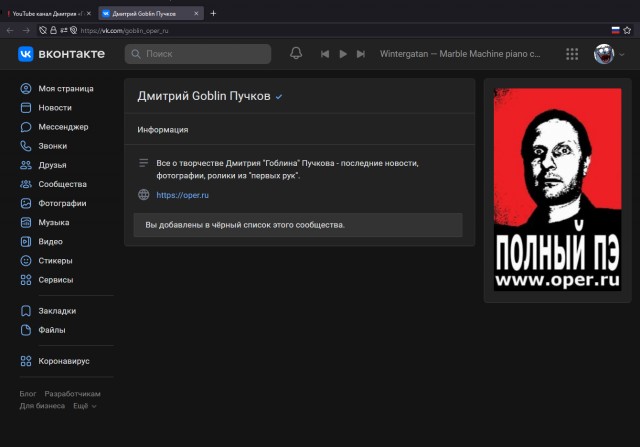Screen dimensions: 640x447
Task: Select Музыка menu label
Action: pyautogui.click(x=54, y=222)
